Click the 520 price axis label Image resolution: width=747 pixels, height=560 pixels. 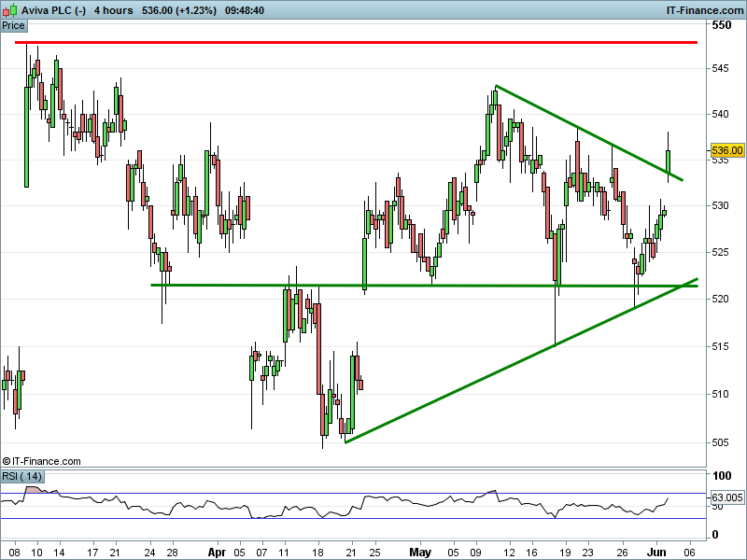pos(720,299)
